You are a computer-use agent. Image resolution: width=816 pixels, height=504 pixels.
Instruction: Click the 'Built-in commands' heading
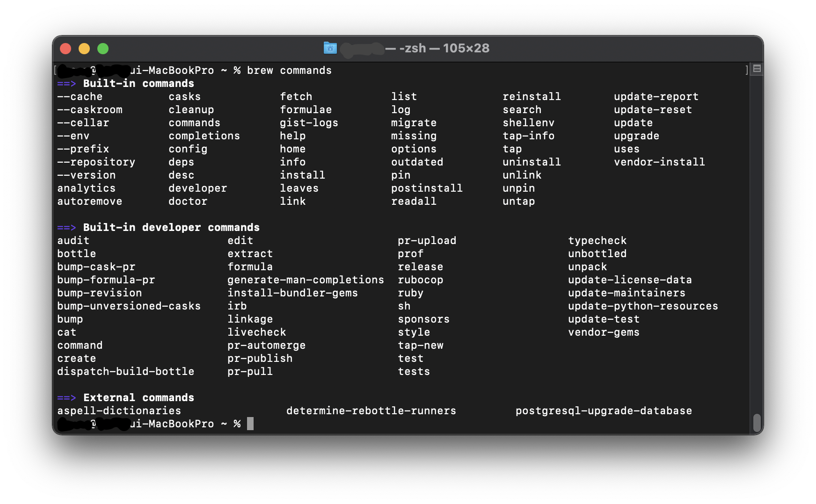point(138,84)
